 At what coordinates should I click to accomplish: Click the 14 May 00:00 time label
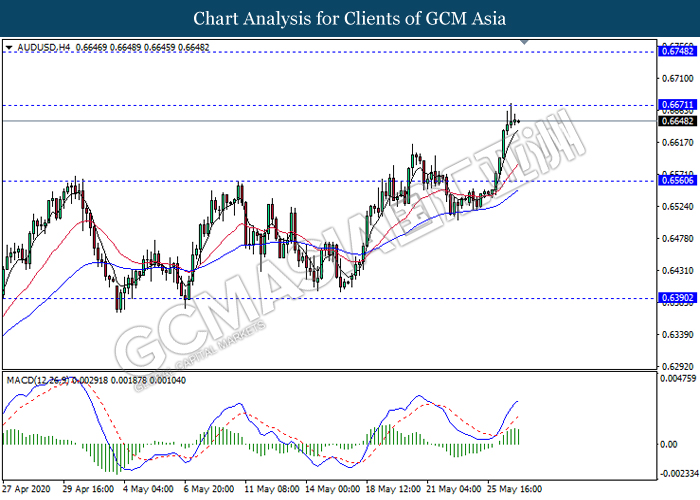pyautogui.click(x=333, y=489)
